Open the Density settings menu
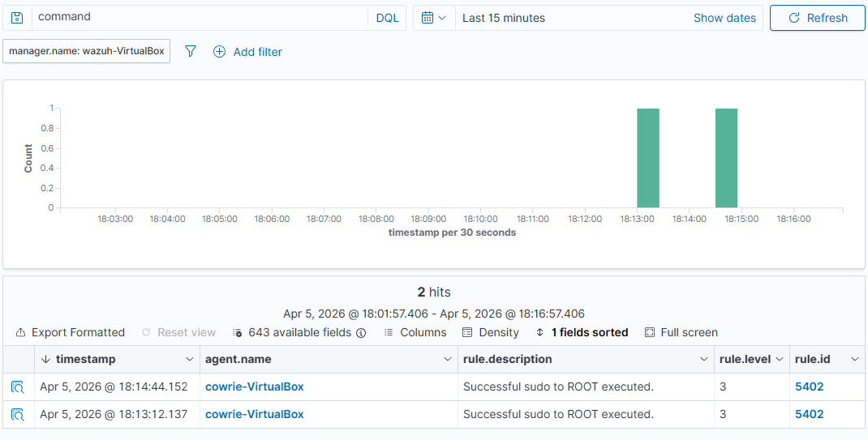Viewport: 868px width, 440px height. pos(490,332)
